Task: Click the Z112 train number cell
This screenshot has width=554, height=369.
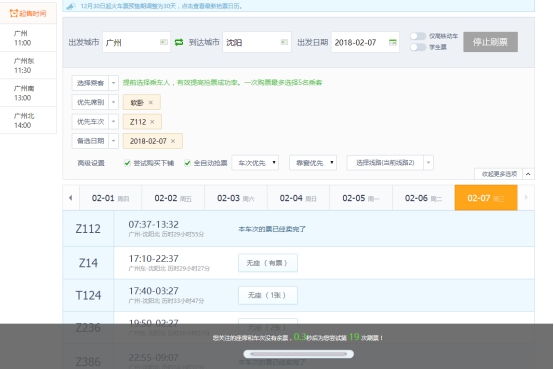Action: pyautogui.click(x=88, y=229)
